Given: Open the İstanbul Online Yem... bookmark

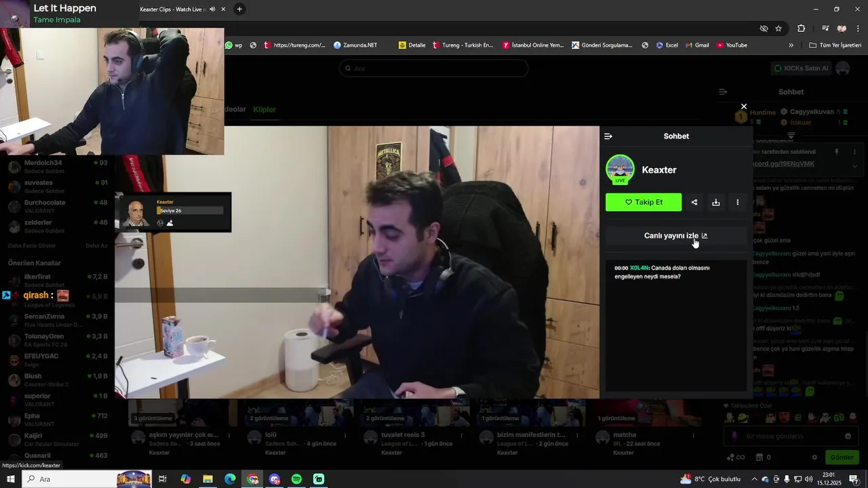Looking at the screenshot, I should click(x=533, y=45).
